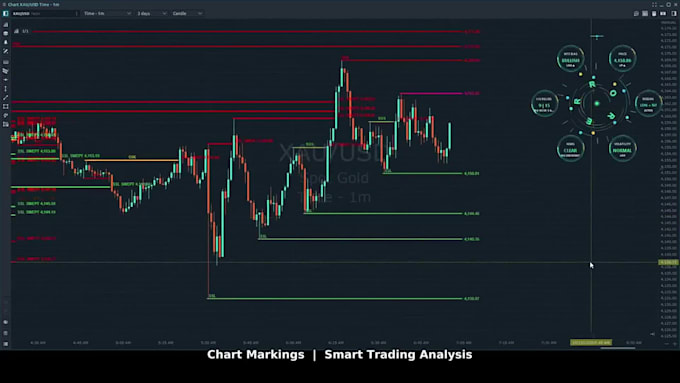
Task: Click the scroll-to-latest arrow above time axis end
Action: tap(653, 334)
